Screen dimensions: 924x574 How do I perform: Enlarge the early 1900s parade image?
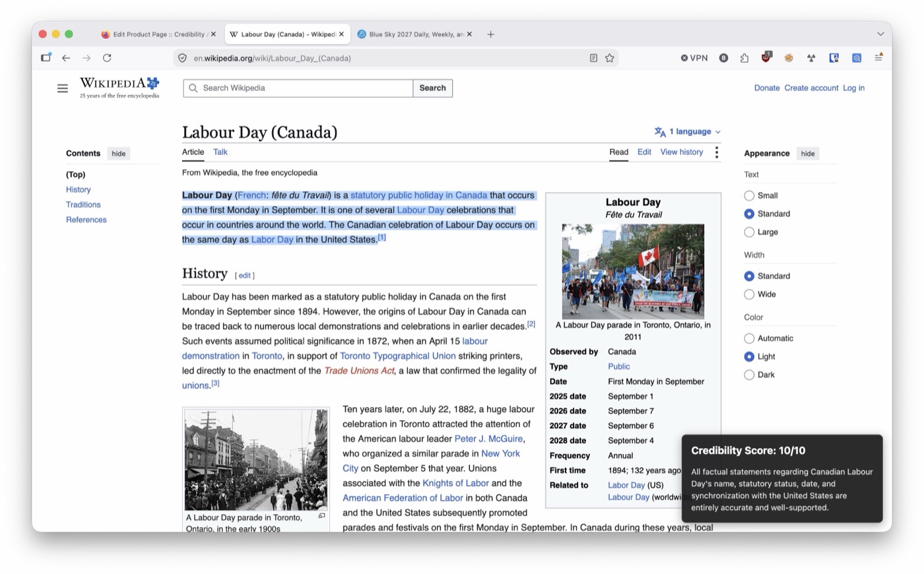tap(321, 516)
